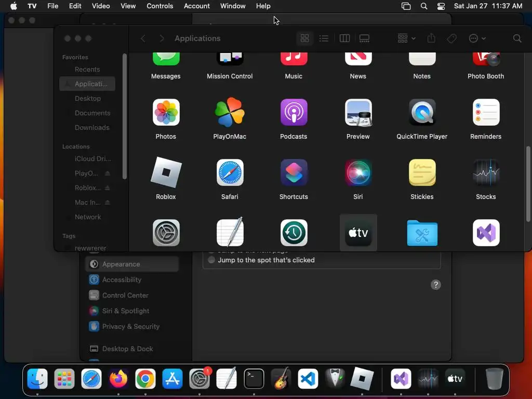Screen dimensions: 532x399
Task: Select the Photo Booth app icon
Action: click(486, 59)
